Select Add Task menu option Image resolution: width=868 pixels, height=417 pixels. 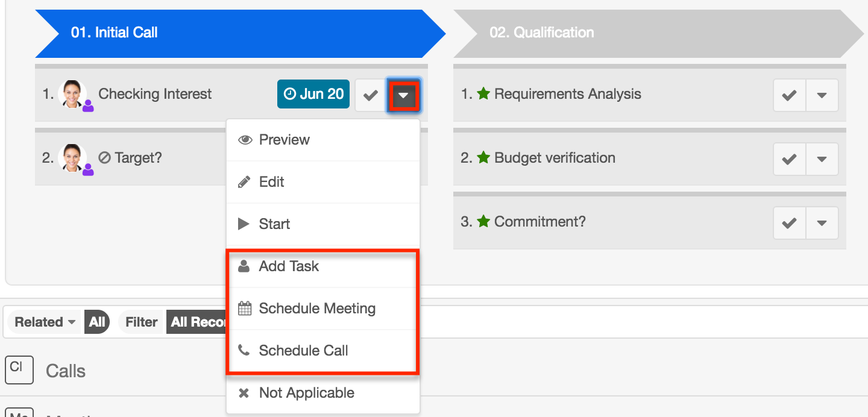tap(289, 266)
